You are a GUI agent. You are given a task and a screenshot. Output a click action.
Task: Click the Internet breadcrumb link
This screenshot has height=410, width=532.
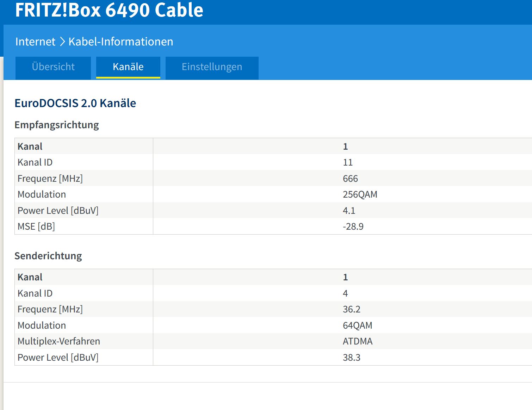pyautogui.click(x=35, y=42)
